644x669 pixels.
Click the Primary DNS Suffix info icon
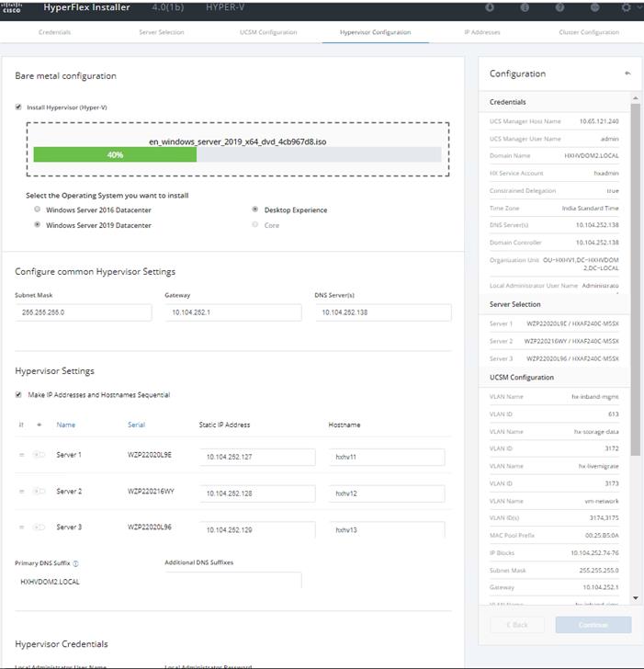[x=75, y=563]
